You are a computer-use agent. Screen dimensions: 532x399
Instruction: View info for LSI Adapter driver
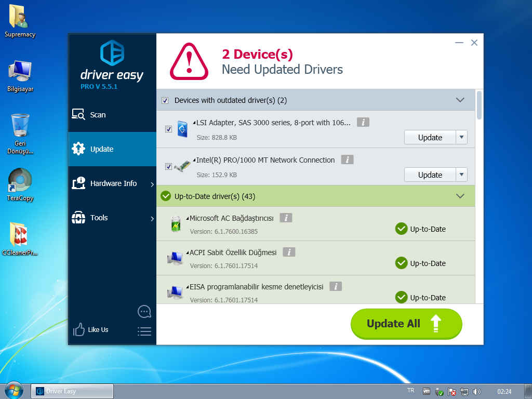pyautogui.click(x=363, y=122)
